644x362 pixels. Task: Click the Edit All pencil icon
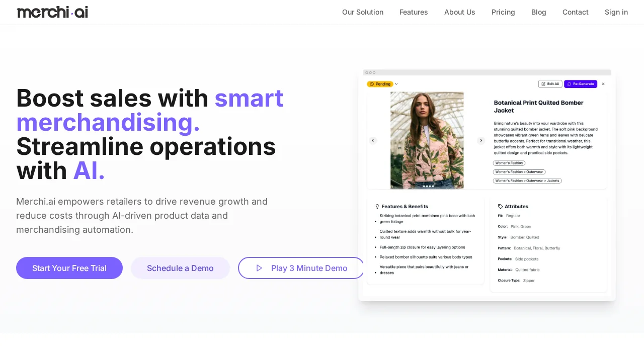tap(544, 84)
